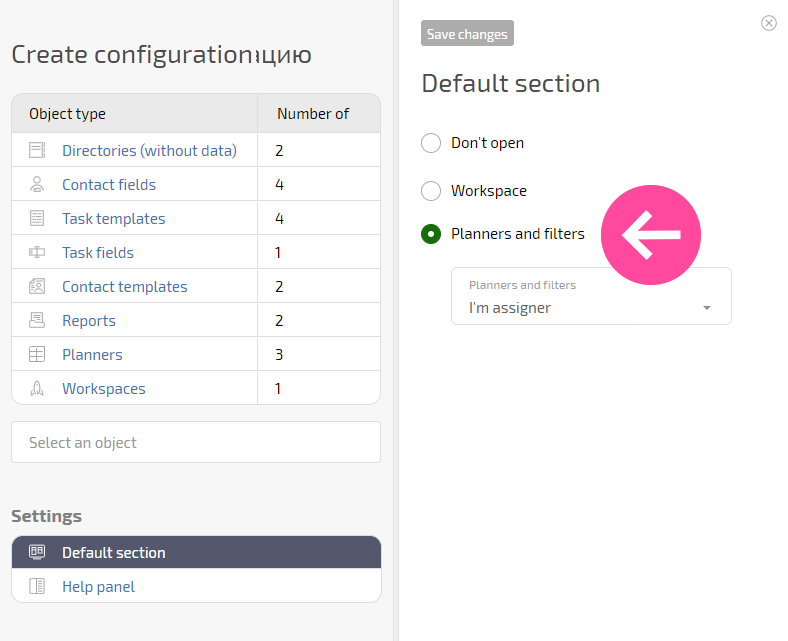Open the Select an object field
788x641 pixels.
196,442
